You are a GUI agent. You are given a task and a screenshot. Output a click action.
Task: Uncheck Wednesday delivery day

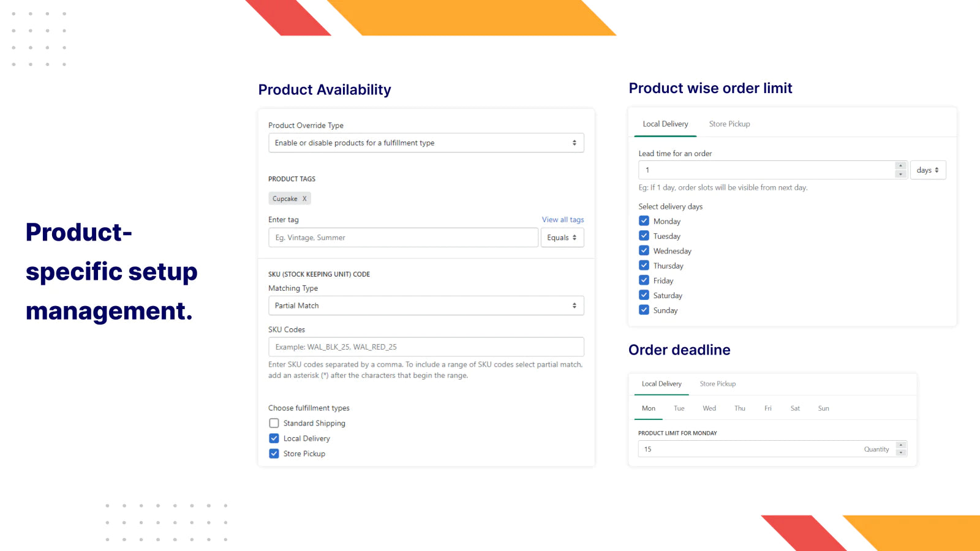point(644,250)
